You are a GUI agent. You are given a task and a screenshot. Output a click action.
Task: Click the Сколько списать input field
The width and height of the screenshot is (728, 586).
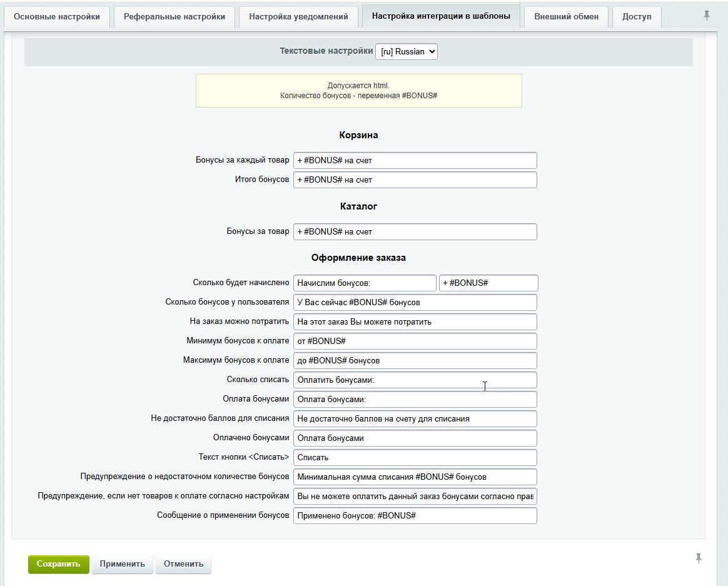pos(415,380)
